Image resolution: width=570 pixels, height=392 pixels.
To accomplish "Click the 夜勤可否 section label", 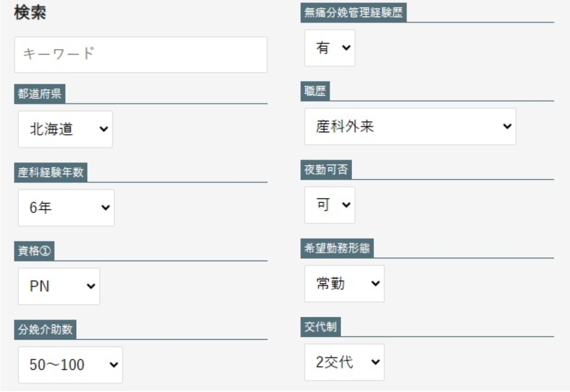I will [326, 170].
